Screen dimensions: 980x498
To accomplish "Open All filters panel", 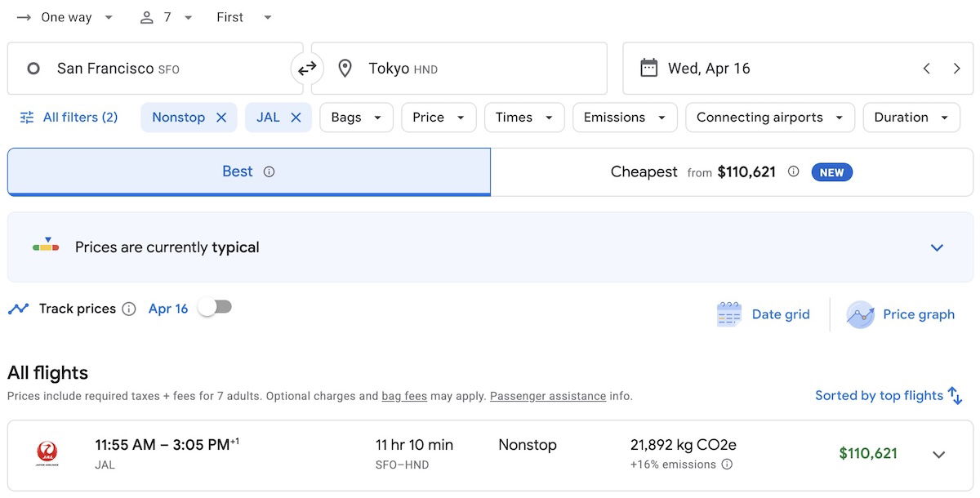I will point(69,118).
